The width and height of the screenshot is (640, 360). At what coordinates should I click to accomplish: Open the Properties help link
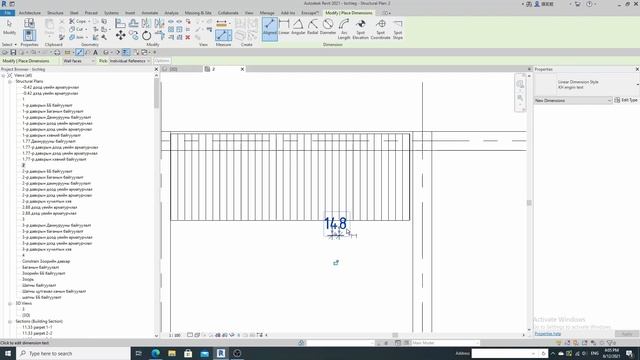pos(548,333)
